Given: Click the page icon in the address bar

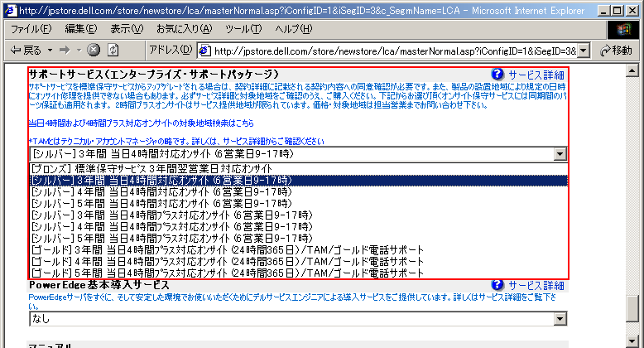Looking at the screenshot, I should (x=204, y=51).
